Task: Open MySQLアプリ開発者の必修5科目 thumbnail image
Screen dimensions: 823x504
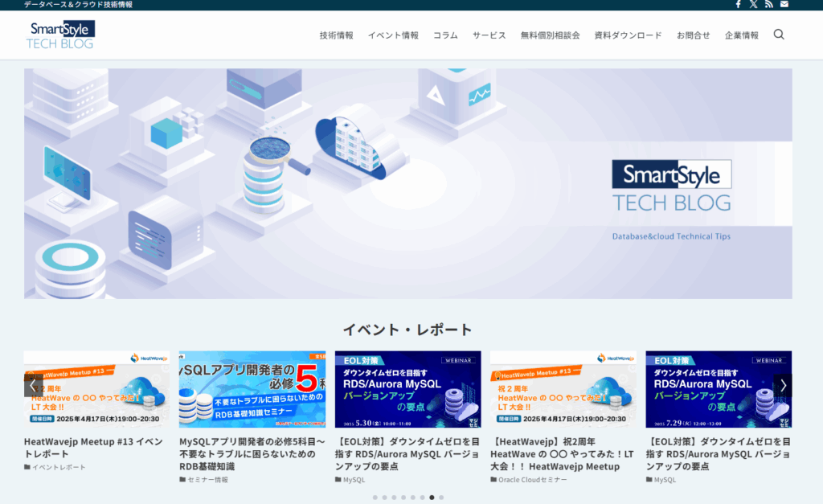Action: coord(252,390)
